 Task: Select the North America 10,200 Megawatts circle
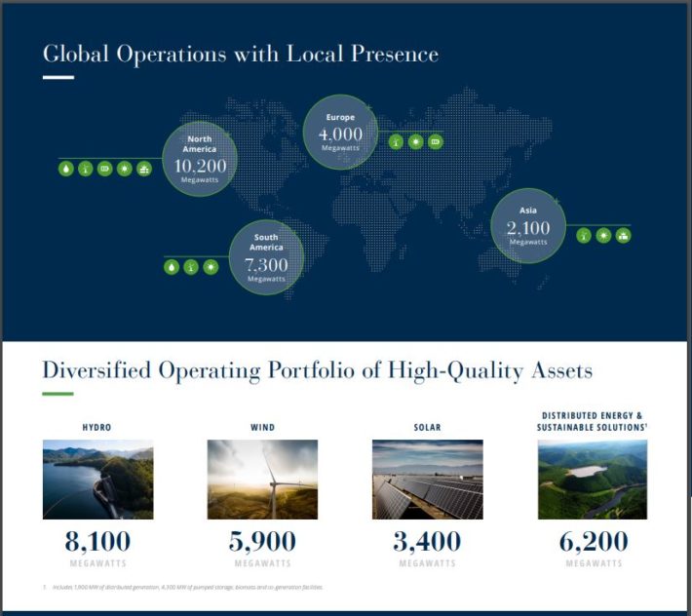point(200,160)
